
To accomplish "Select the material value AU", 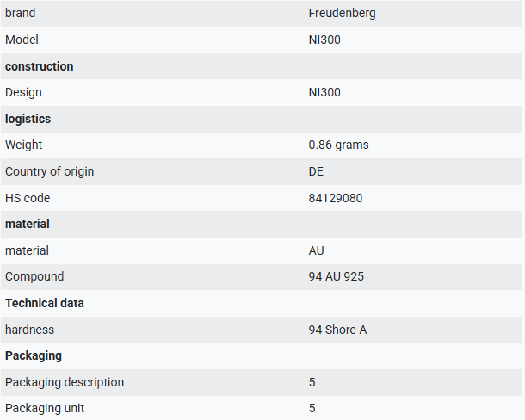I will (317, 250).
